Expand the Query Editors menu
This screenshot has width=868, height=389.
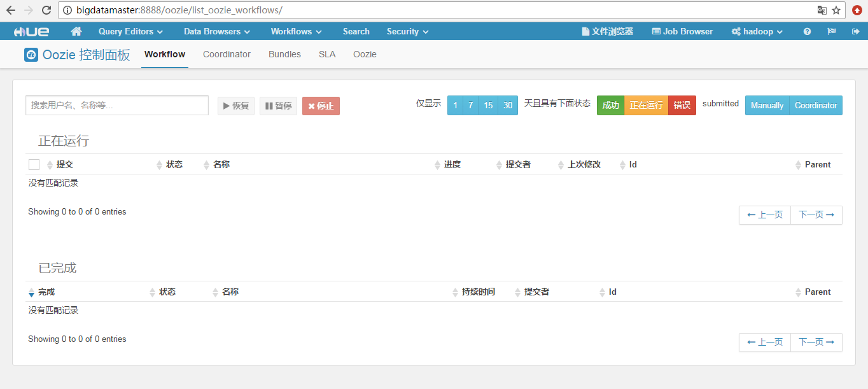[x=130, y=31]
